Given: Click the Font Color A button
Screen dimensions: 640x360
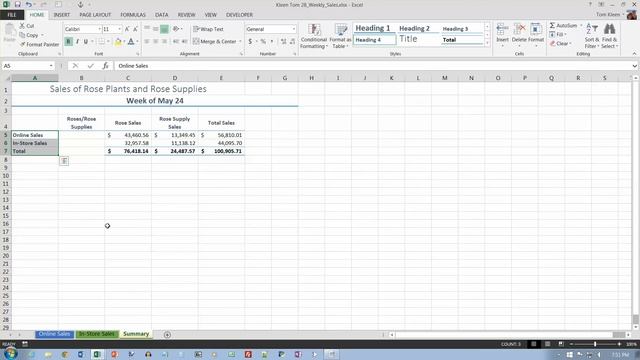Looking at the screenshot, I should coord(131,41).
